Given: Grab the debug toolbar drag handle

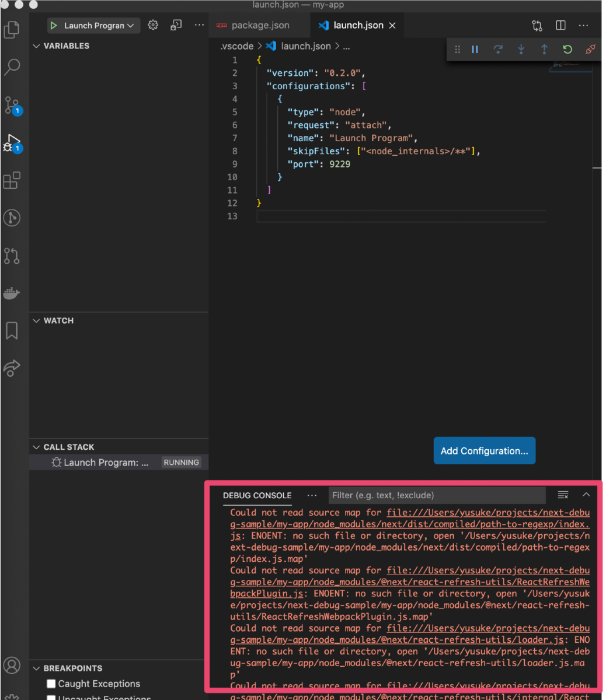Looking at the screenshot, I should pos(457,50).
